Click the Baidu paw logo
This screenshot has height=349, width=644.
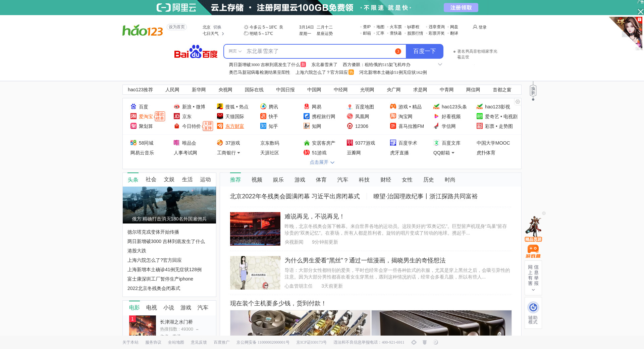click(196, 52)
